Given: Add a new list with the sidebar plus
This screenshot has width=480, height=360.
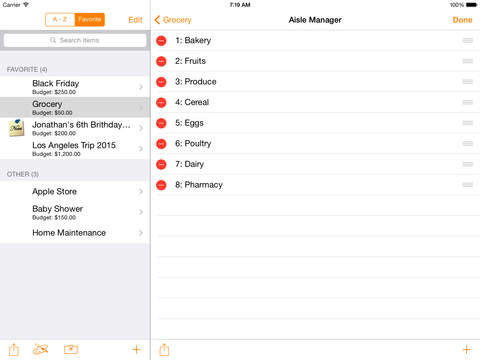Looking at the screenshot, I should (x=136, y=350).
